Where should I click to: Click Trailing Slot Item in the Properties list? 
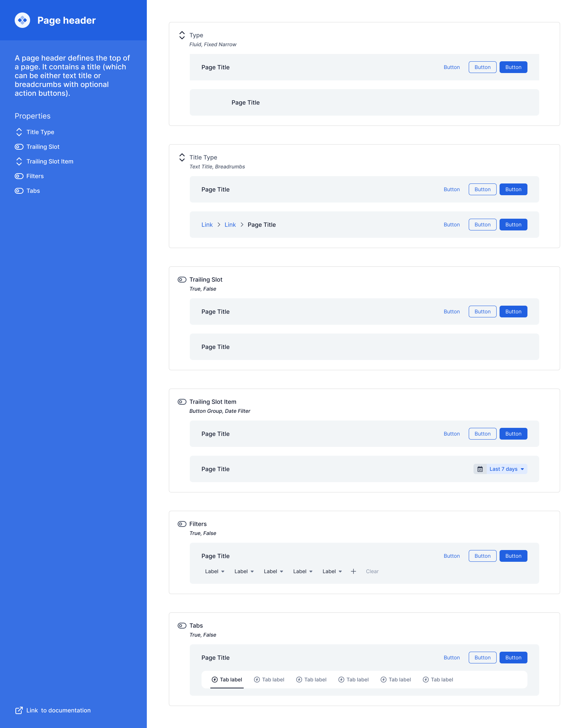point(50,161)
